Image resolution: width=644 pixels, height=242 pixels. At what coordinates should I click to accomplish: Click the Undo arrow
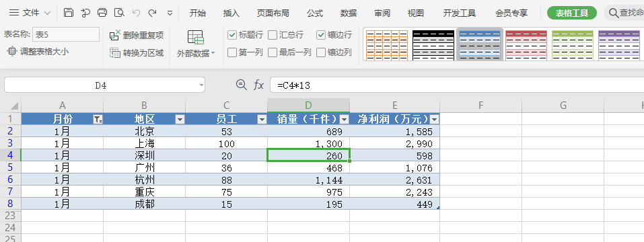pyautogui.click(x=136, y=13)
